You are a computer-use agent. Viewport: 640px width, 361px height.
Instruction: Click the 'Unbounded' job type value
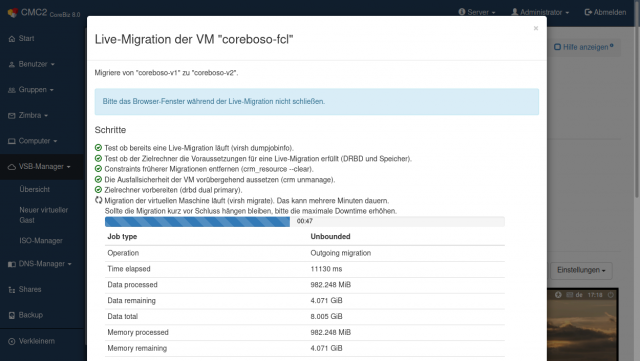click(x=330, y=236)
